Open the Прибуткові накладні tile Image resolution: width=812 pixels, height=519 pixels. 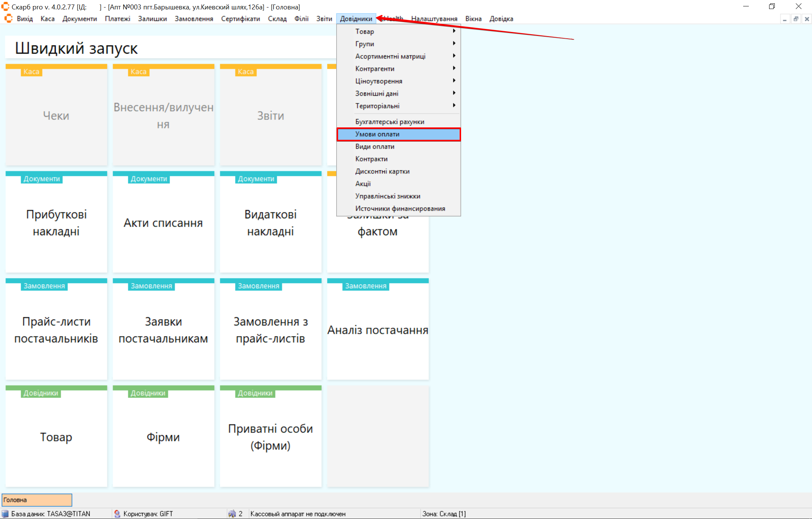(x=56, y=222)
